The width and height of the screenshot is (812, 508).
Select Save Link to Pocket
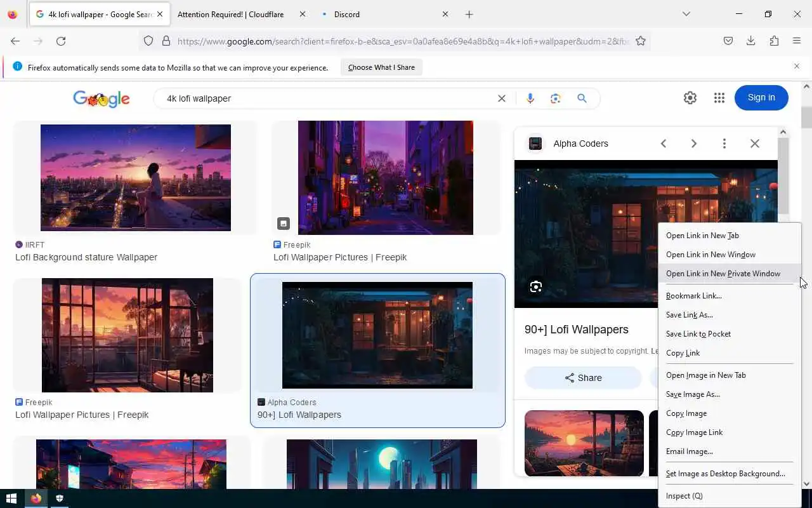[x=730, y=334]
